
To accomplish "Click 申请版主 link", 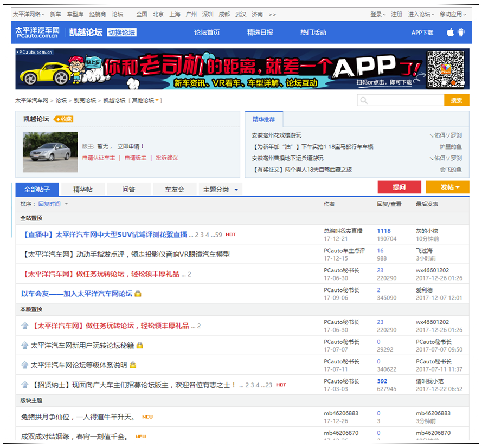I will tap(136, 158).
